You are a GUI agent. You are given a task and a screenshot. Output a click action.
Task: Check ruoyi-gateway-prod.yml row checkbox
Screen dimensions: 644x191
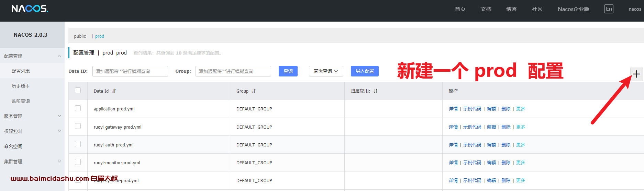pos(78,126)
